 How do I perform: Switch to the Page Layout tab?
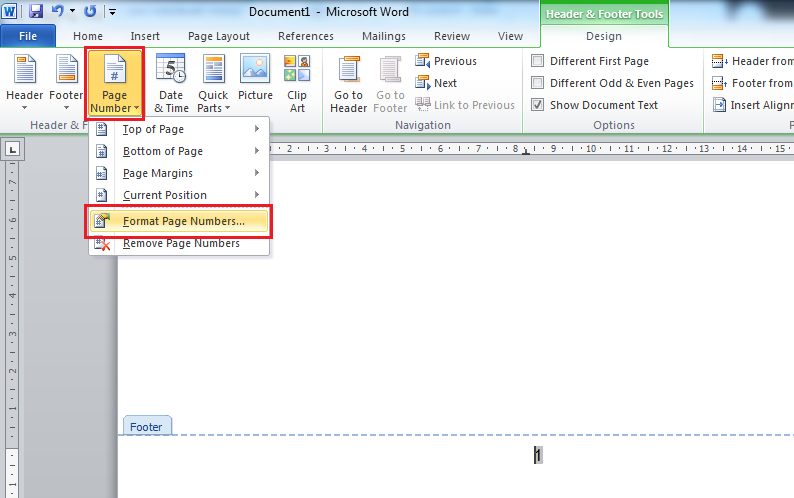pyautogui.click(x=219, y=36)
